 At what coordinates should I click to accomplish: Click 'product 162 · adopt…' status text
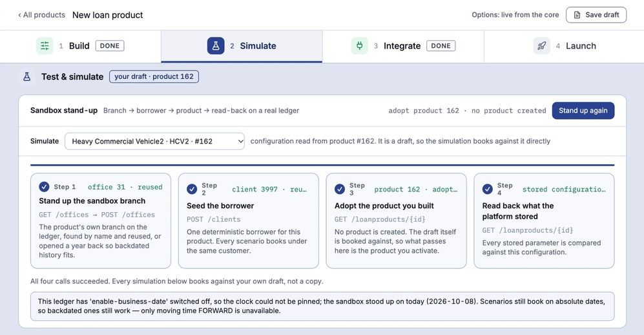click(415, 189)
